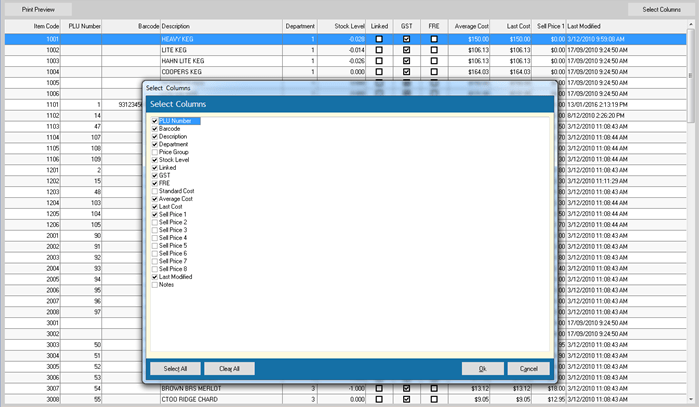Viewport: 699px width, 407px height.
Task: Click the Average Cost column header
Action: [470, 25]
